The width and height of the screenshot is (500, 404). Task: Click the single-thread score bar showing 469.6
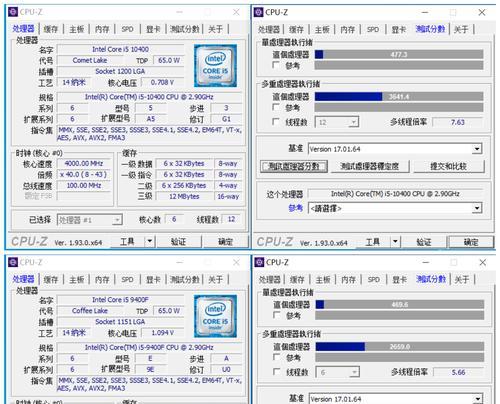tap(400, 304)
